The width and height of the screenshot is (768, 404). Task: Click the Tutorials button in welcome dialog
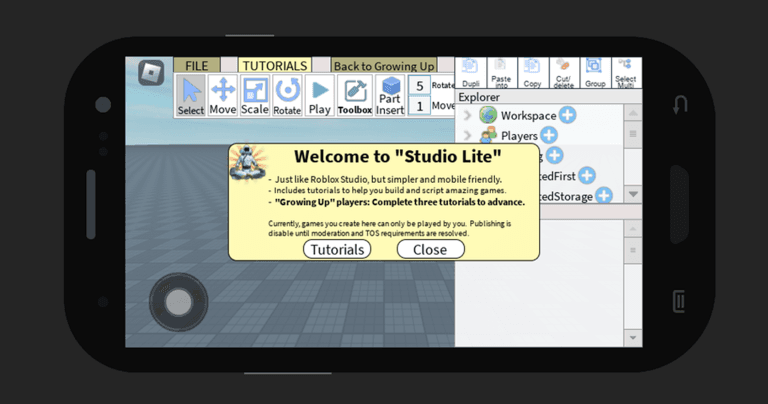click(x=337, y=249)
